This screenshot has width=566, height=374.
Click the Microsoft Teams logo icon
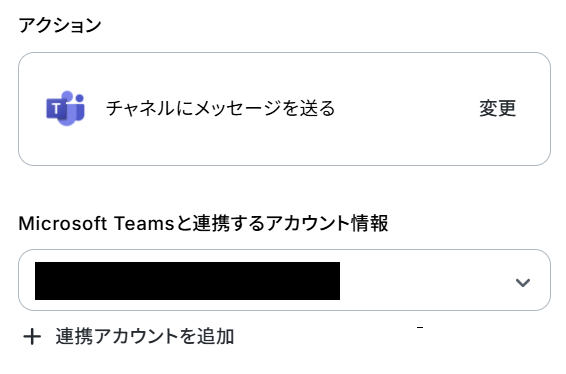coord(65,108)
